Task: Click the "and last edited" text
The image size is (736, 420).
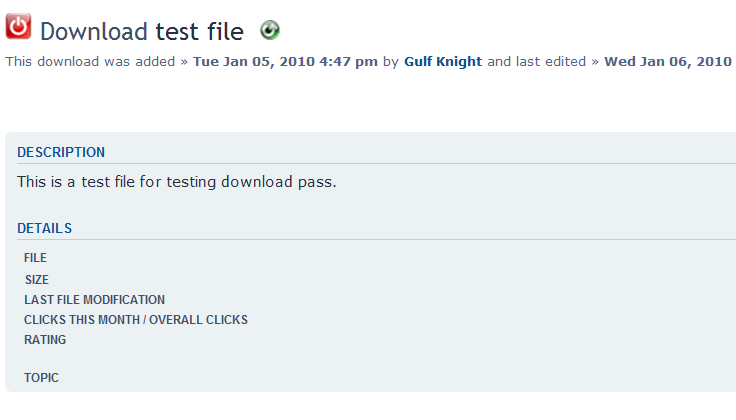Action: click(x=537, y=62)
